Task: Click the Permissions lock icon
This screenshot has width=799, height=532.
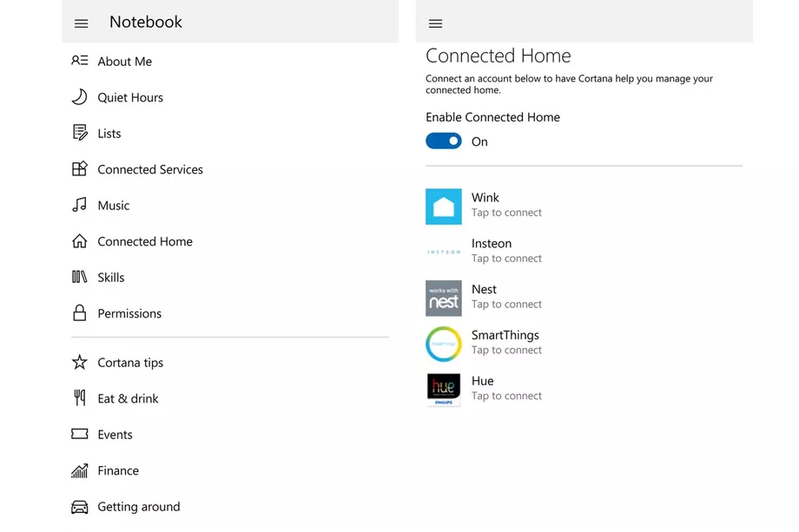Action: coord(80,313)
